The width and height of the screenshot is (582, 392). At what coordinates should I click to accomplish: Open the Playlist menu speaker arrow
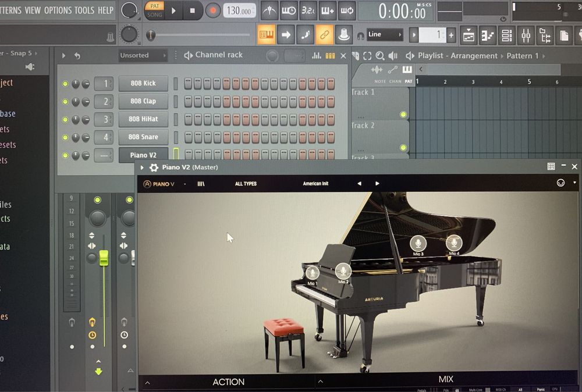410,56
